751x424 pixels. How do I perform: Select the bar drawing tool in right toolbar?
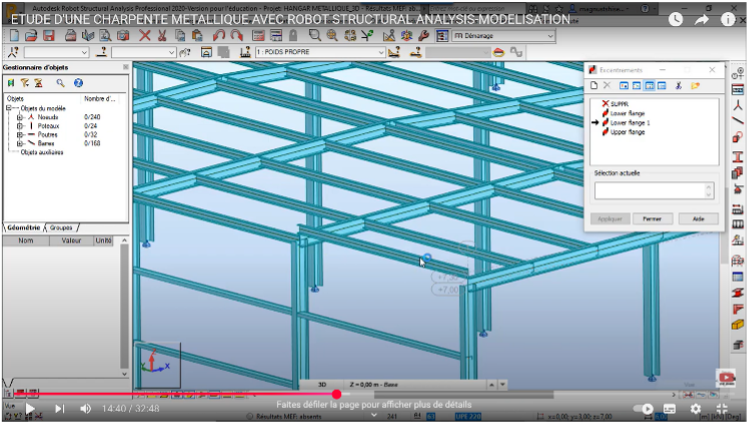click(x=738, y=121)
